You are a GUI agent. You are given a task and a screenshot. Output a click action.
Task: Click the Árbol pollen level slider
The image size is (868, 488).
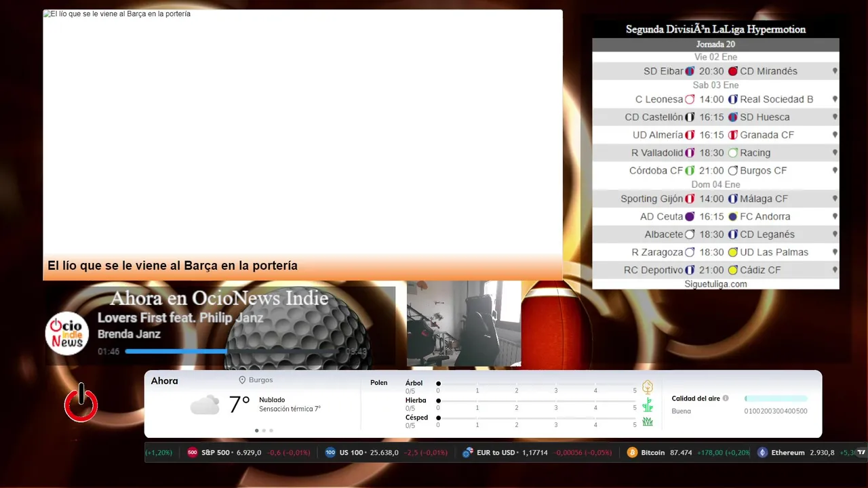coord(537,384)
